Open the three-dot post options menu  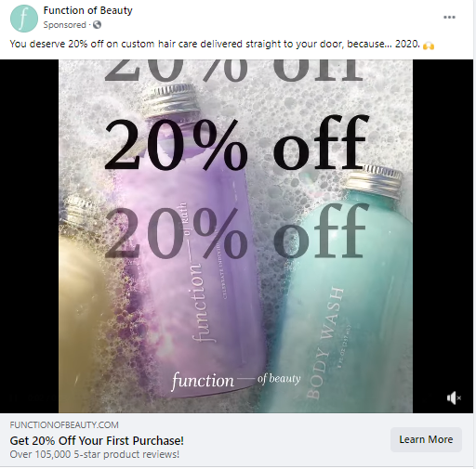449,17
